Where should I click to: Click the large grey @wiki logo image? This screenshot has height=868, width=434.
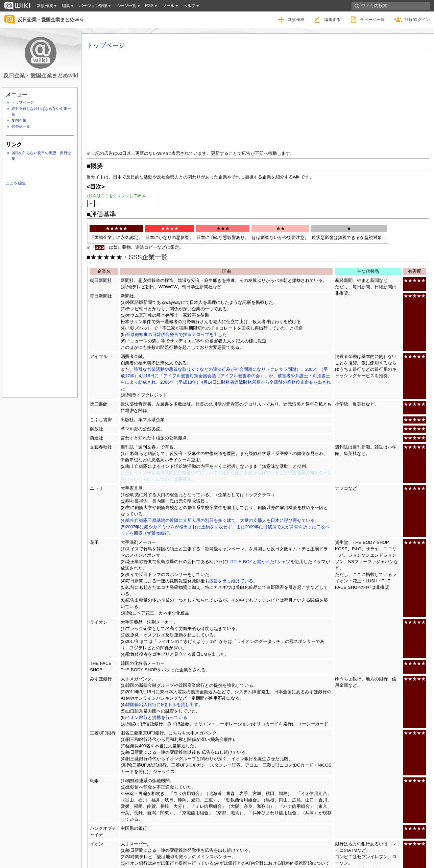click(41, 53)
